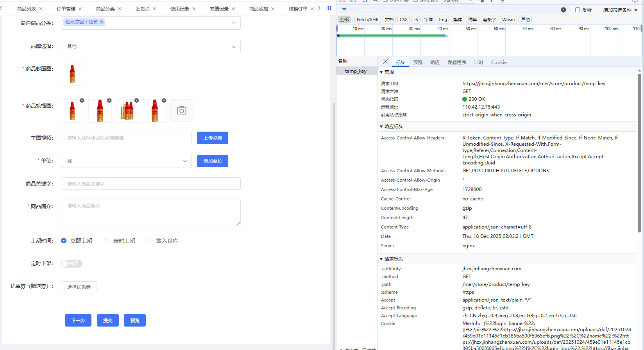The width and height of the screenshot is (644, 350).
Task: Clear the network filter with the X icon
Action: (563, 10)
